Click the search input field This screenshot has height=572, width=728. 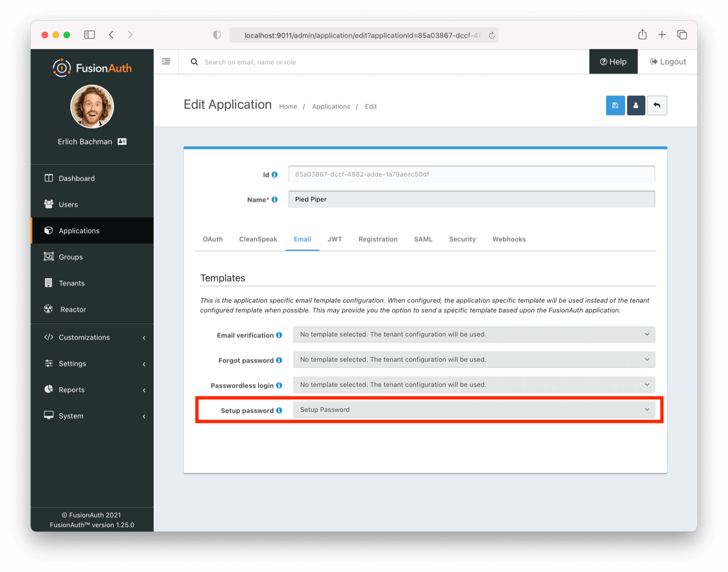click(x=391, y=62)
